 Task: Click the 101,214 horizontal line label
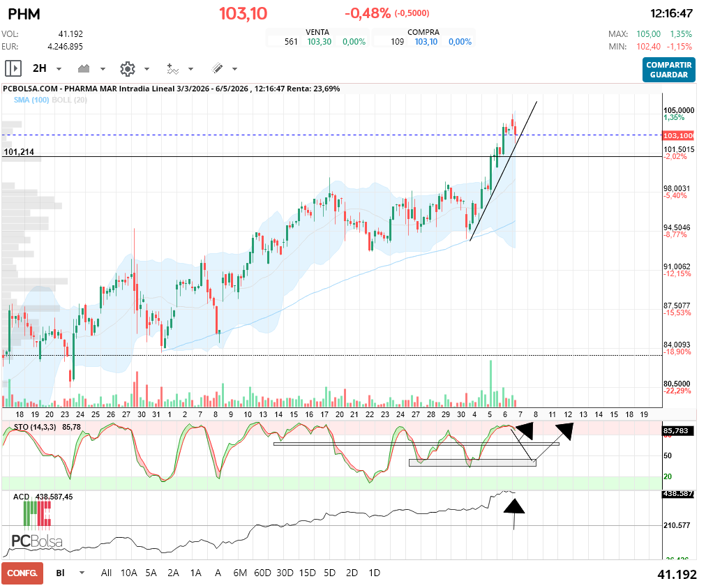coord(19,152)
